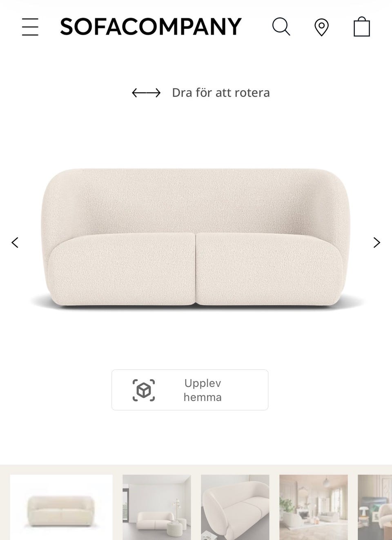Open the search magnifier icon
This screenshot has height=540, width=392.
[281, 27]
